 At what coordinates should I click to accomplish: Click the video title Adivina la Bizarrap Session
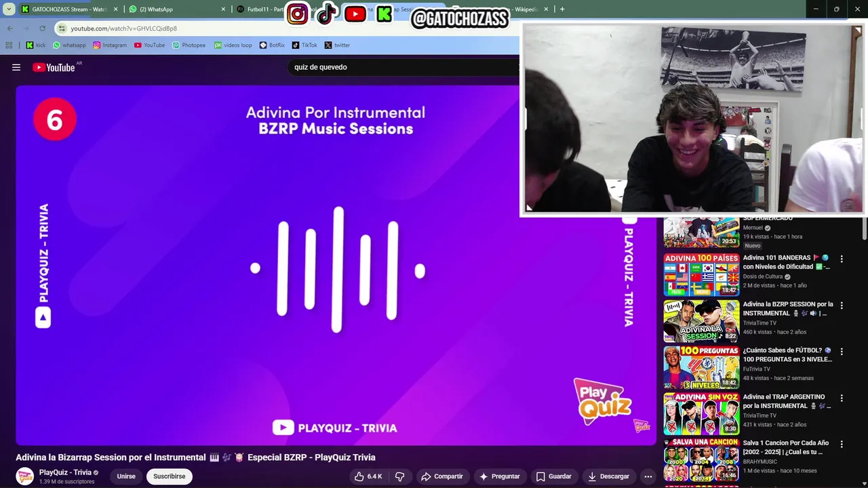pos(195,457)
